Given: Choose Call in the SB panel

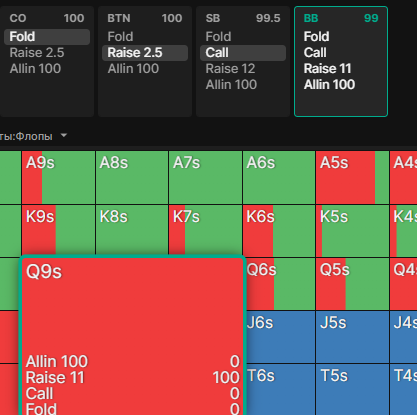Looking at the screenshot, I should click(x=243, y=53).
